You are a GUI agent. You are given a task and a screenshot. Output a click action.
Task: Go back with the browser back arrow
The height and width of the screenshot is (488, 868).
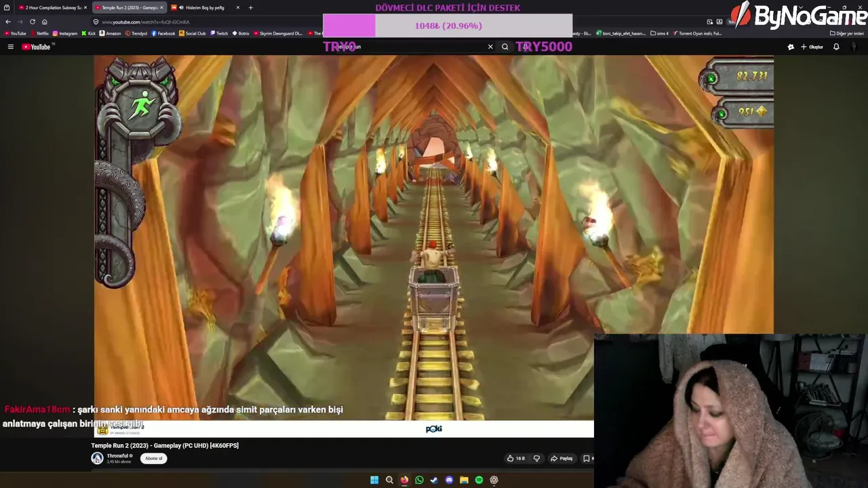[7, 22]
